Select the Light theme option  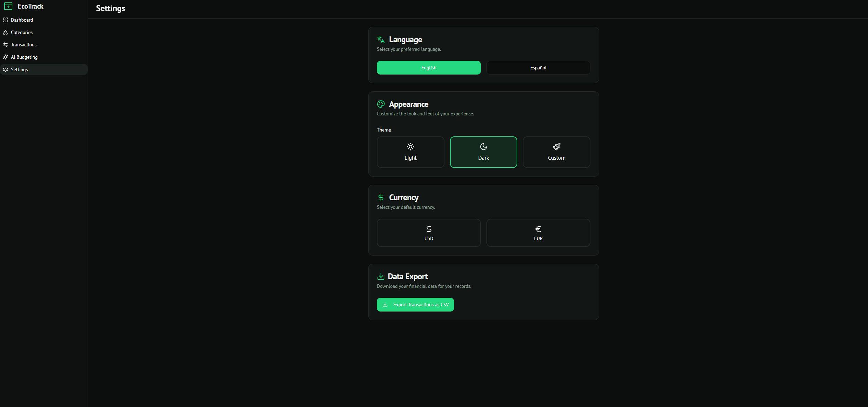tap(410, 152)
